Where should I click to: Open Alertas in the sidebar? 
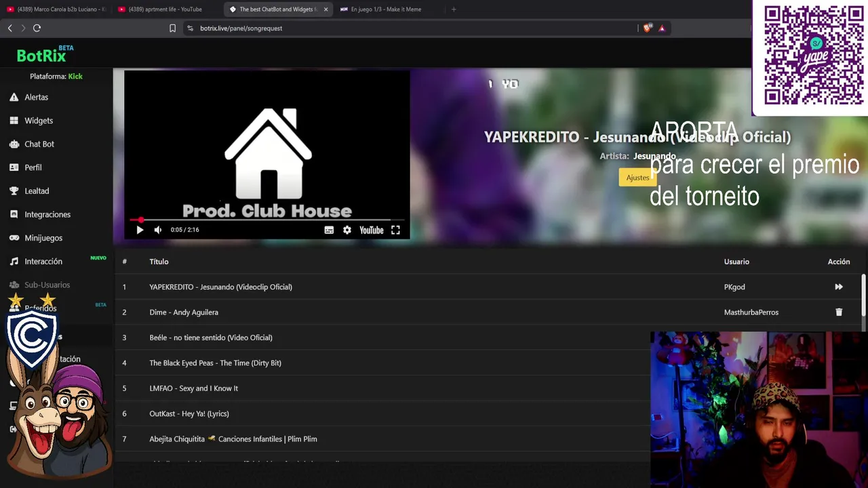(37, 97)
